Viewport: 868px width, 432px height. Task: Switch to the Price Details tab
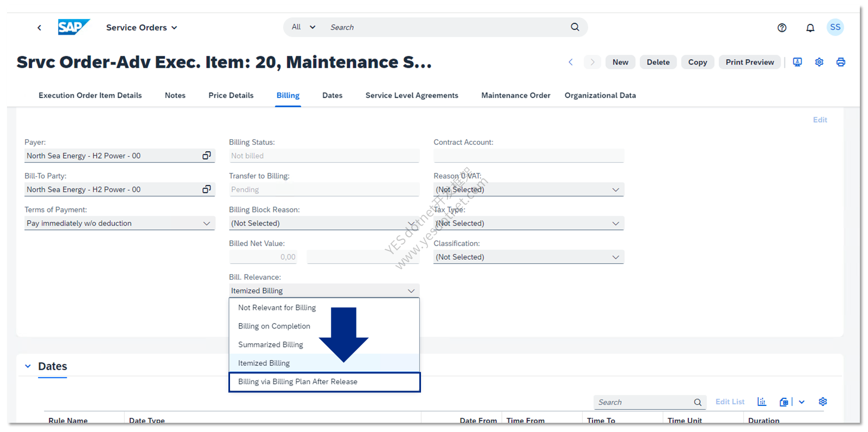tap(231, 95)
